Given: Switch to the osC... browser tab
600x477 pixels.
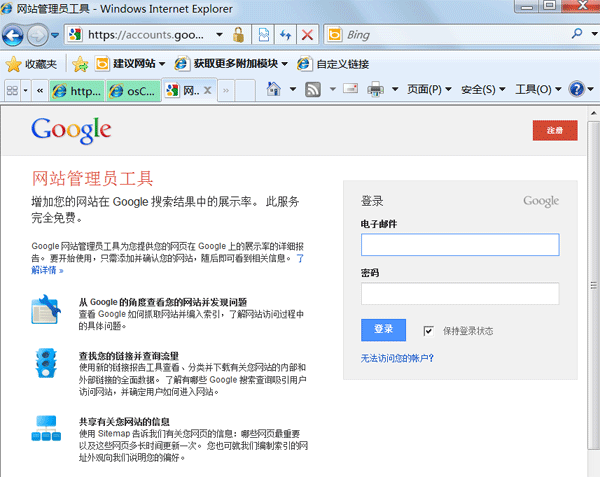Looking at the screenshot, I should [x=132, y=90].
